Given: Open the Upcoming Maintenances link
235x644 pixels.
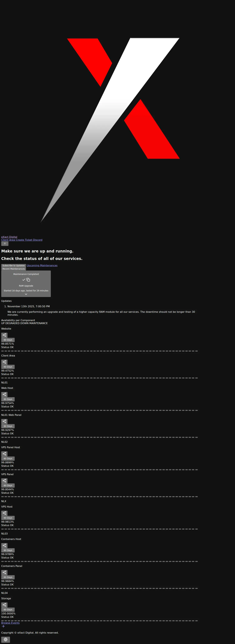Looking at the screenshot, I should 42,266.
